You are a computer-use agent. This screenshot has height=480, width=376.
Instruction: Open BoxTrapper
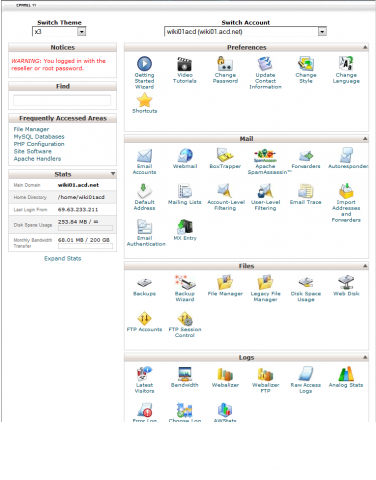[225, 159]
